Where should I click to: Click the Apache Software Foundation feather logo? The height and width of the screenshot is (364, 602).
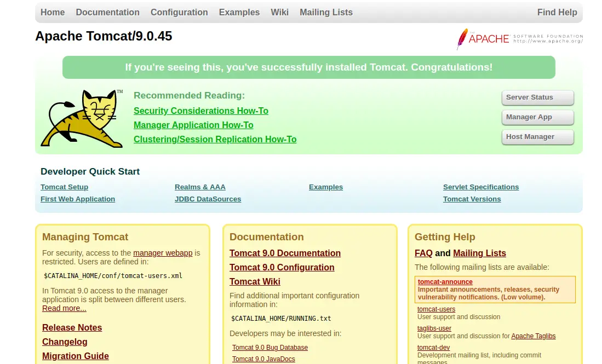coord(519,39)
